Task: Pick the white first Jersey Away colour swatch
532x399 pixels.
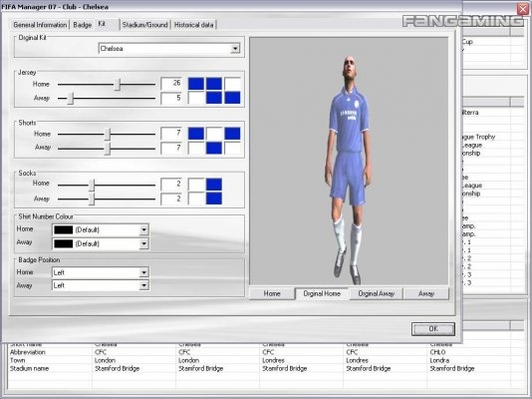Action: point(196,98)
